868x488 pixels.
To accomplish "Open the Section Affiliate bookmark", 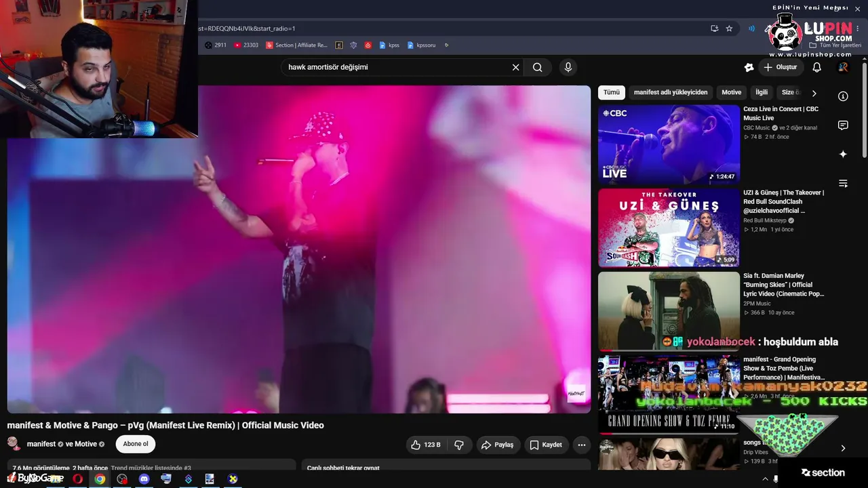I will point(297,45).
